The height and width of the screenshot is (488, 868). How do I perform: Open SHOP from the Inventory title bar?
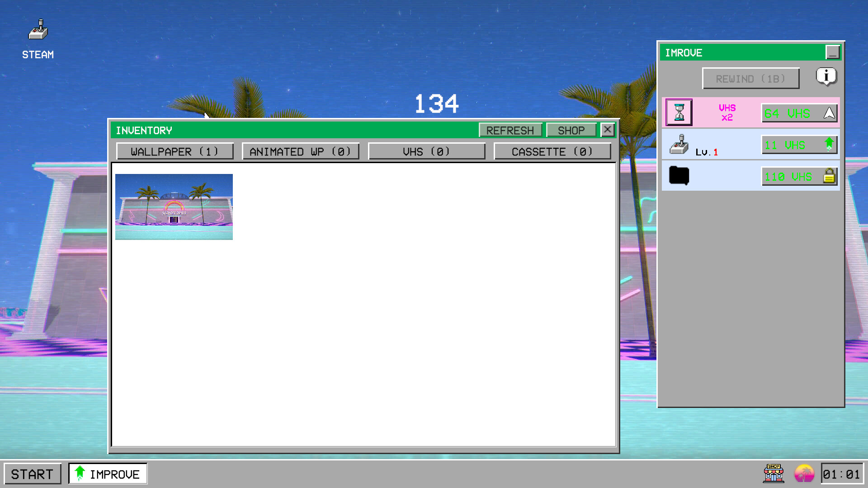pos(571,130)
